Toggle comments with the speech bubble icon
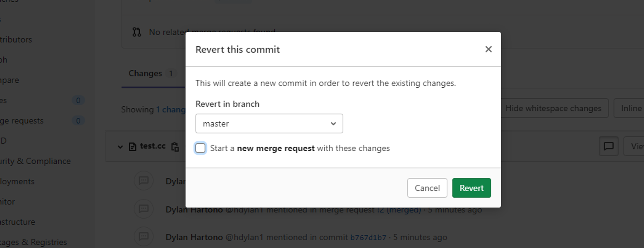Image resolution: width=644 pixels, height=248 pixels. [x=608, y=146]
